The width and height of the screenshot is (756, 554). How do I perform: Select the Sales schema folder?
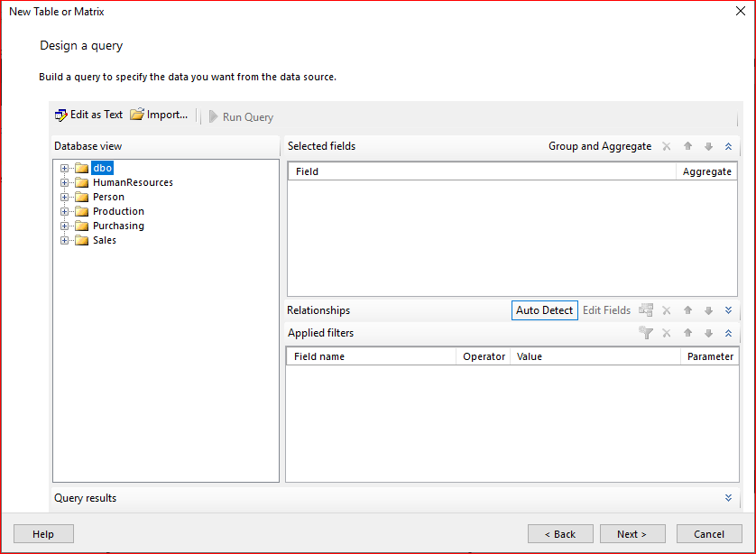[104, 240]
